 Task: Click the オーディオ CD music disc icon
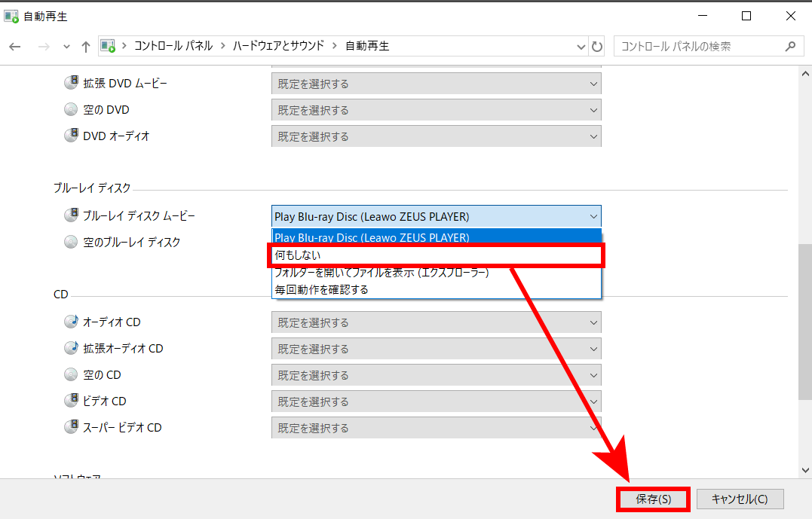(71, 322)
